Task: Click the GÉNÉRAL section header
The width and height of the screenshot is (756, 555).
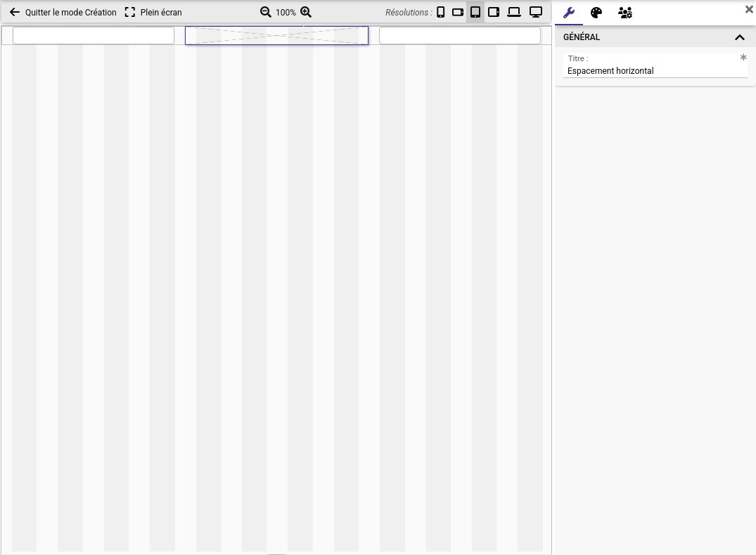Action: (x=655, y=37)
